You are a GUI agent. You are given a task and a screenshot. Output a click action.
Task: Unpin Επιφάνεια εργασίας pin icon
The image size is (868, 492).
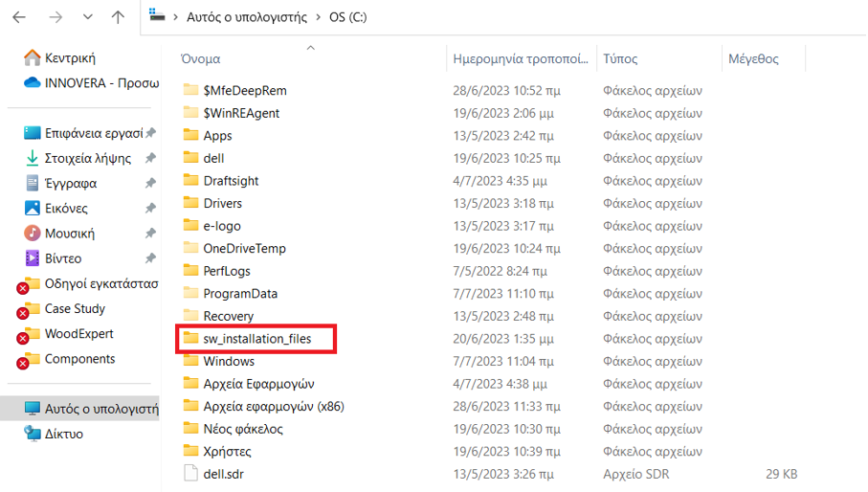tap(150, 134)
